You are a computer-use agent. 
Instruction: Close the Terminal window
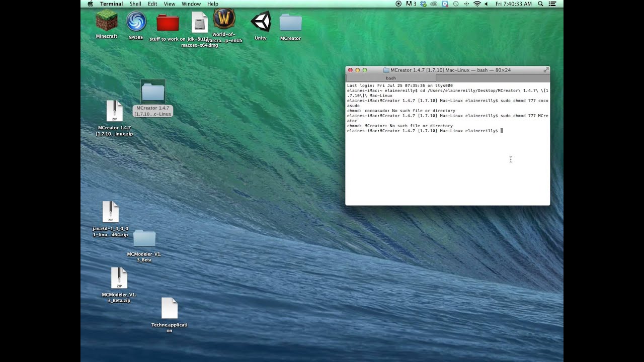(x=350, y=70)
